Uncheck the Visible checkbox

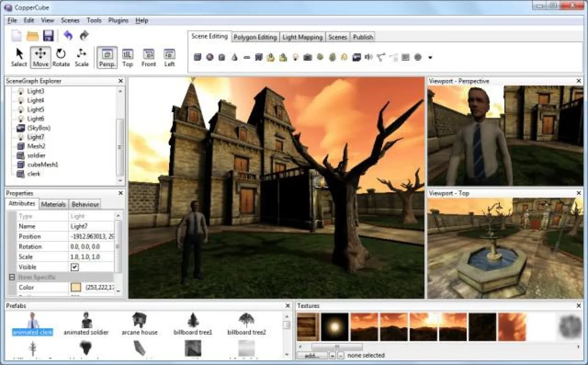(75, 267)
